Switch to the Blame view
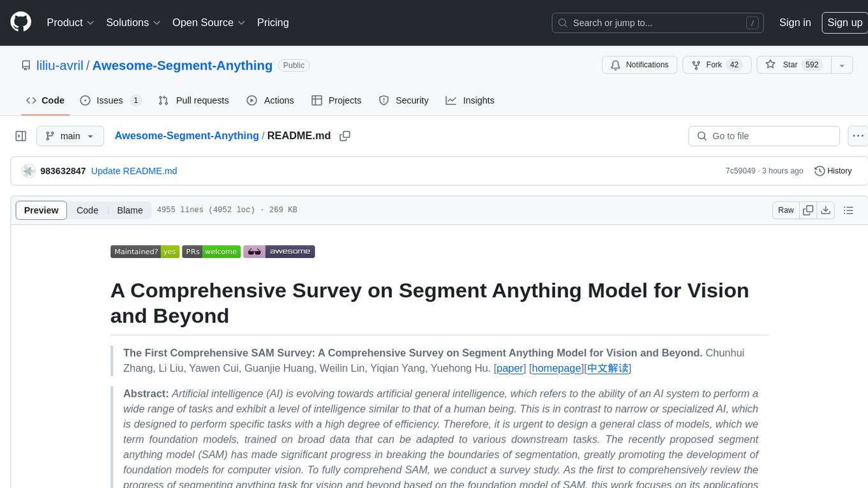Screen dimensions: 868x488 (x=130, y=210)
